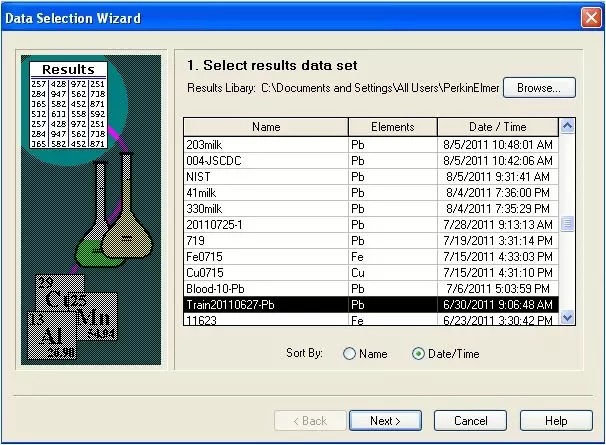Screen dimensions: 606x445
Task: Click the Date / Time column header
Action: [x=497, y=127]
